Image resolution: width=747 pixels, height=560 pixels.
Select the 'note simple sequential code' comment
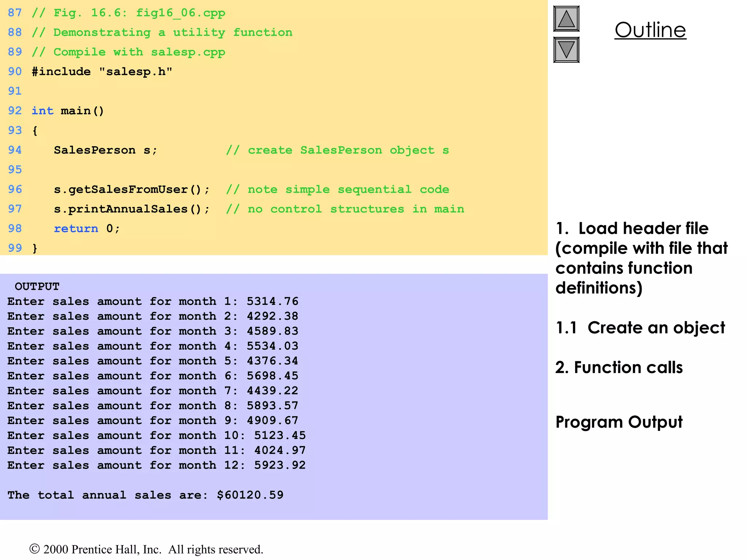[337, 190]
